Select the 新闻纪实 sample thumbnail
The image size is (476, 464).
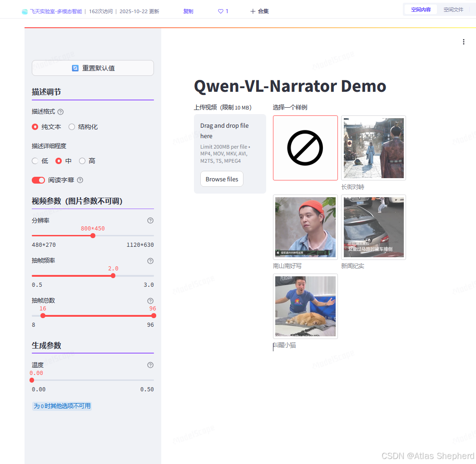374,227
